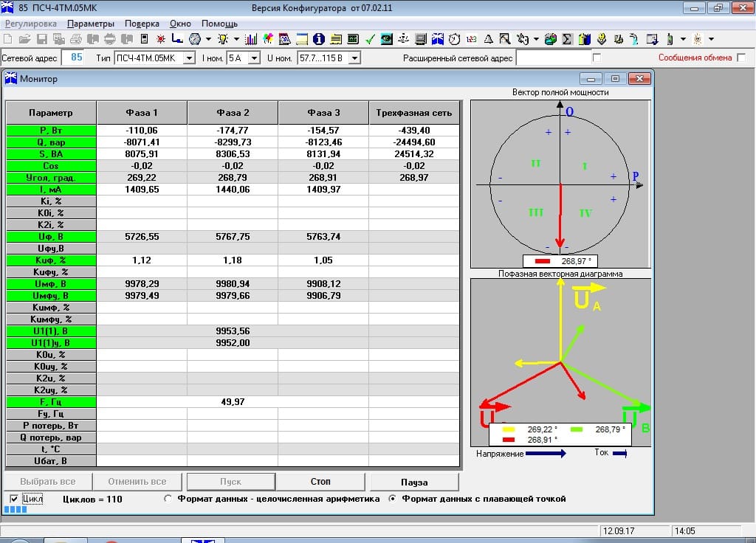The height and width of the screenshot is (543, 756).
Task: Click the Расширенный сетевой адрес input field
Action: click(554, 58)
